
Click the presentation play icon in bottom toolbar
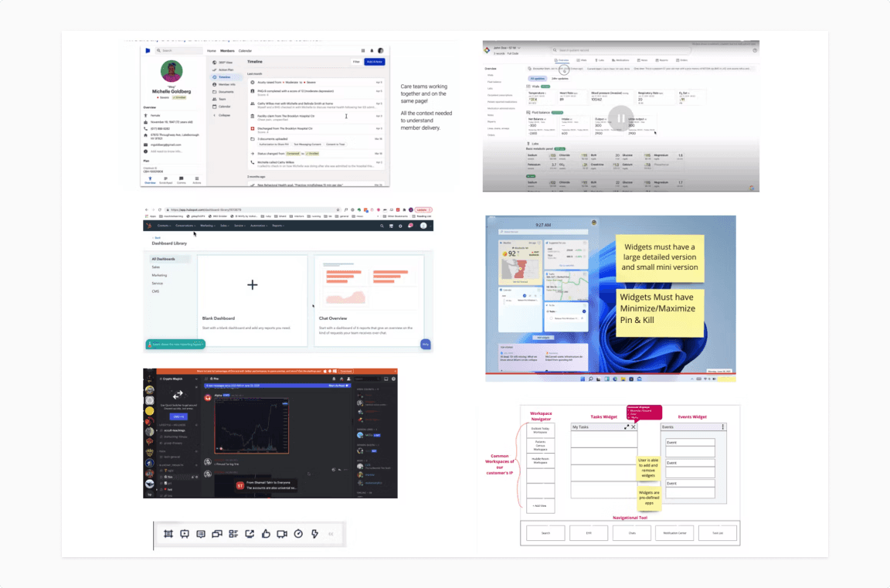[x=185, y=534]
